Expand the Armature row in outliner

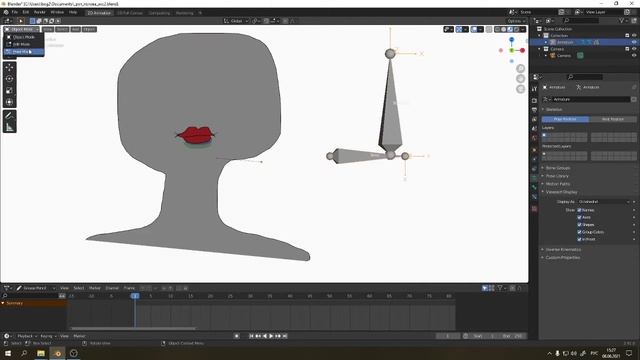546,42
